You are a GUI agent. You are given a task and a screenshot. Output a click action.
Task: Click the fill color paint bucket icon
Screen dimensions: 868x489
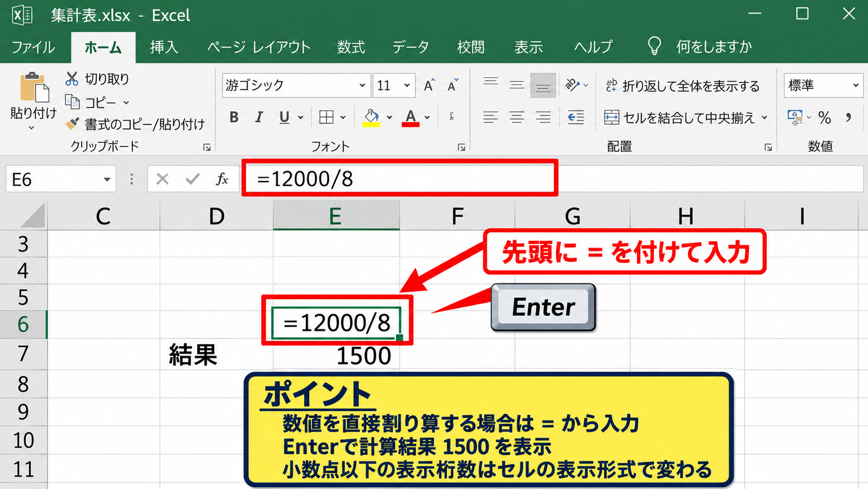tap(371, 117)
